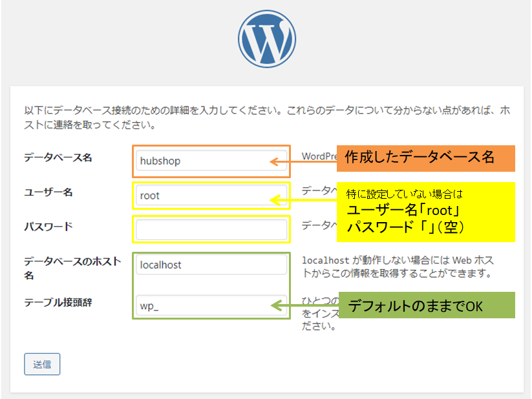Image resolution: width=532 pixels, height=399 pixels.
Task: Click the パスワード label
Action: (x=48, y=227)
